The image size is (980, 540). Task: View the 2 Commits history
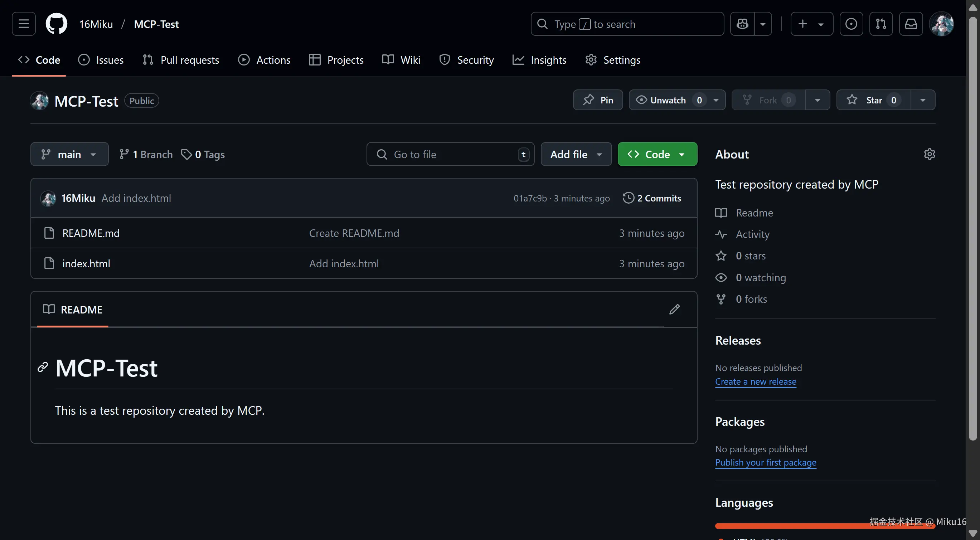[652, 198]
